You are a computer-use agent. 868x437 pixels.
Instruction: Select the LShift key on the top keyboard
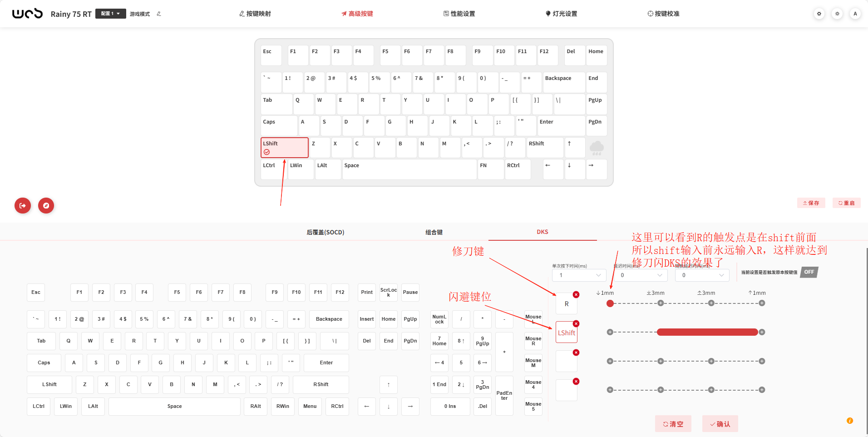285,148
